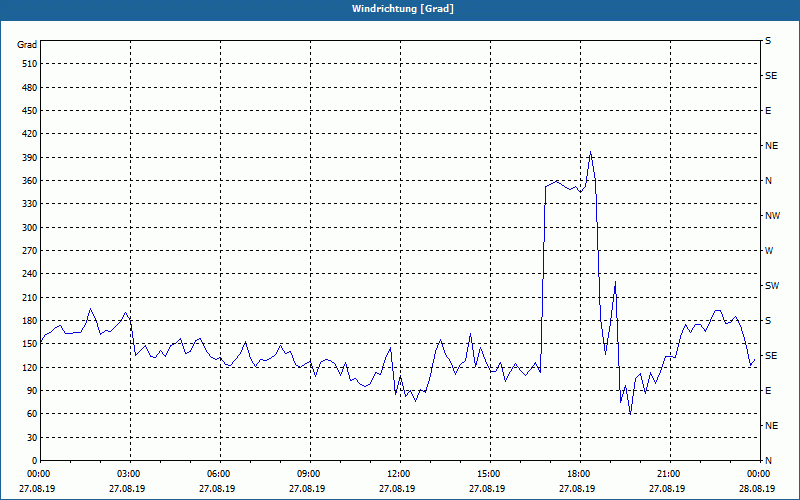This screenshot has height=500, width=800.
Task: Select the 28.08.19 date label
Action: 757,489
